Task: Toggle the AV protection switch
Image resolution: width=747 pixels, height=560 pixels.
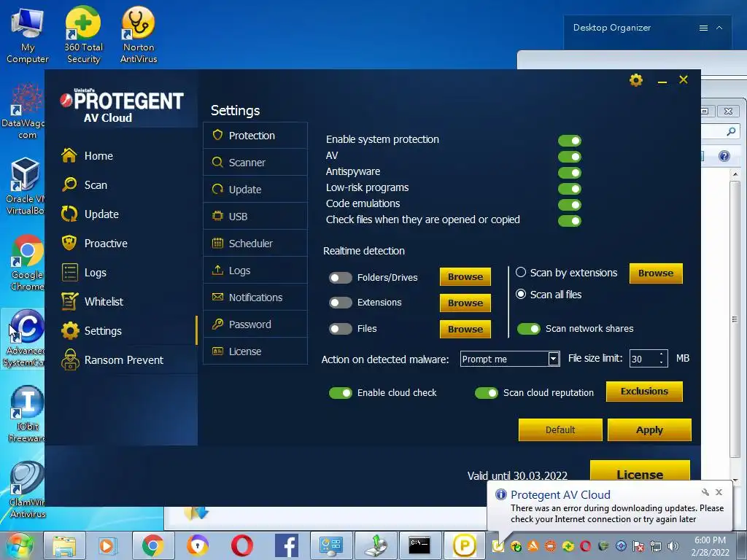Action: click(570, 157)
